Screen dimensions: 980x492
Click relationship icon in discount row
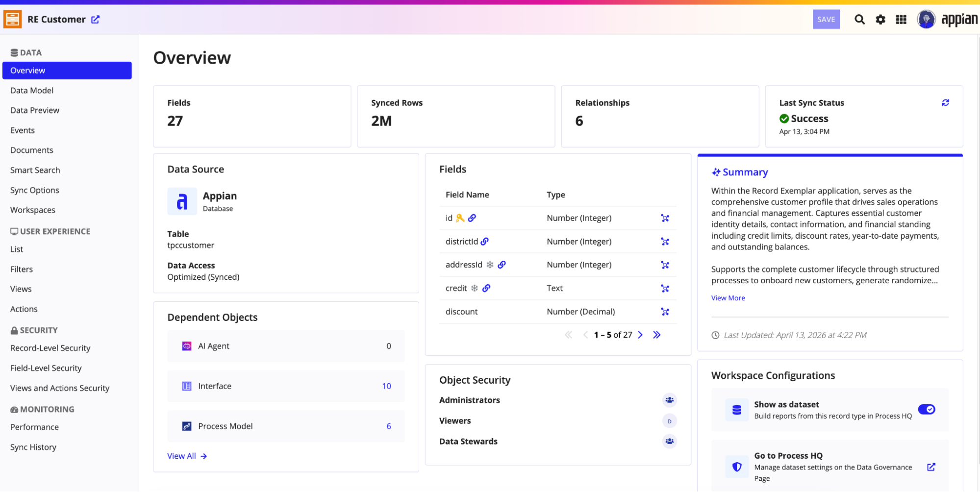coord(665,312)
